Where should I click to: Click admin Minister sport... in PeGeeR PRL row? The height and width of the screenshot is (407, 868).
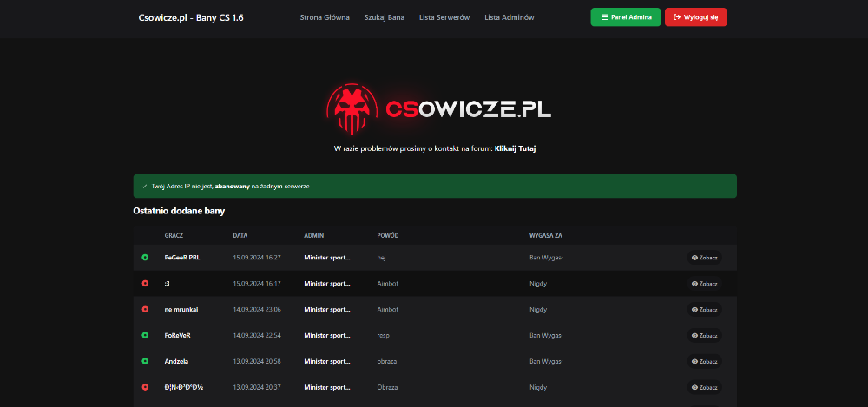tap(327, 258)
